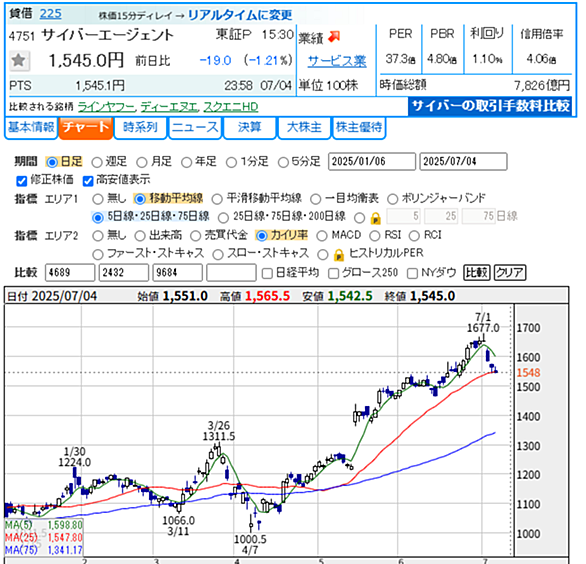Select 日足 daily period radio

[52, 162]
